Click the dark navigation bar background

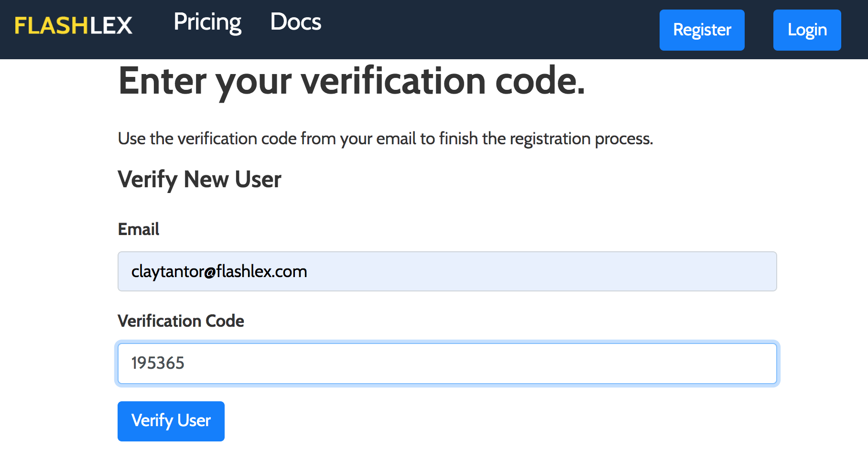coord(478,30)
